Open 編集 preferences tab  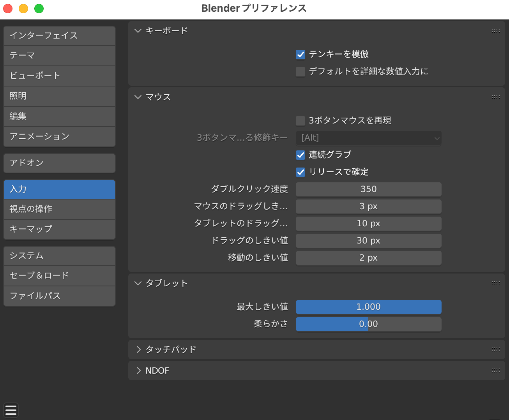coord(60,116)
